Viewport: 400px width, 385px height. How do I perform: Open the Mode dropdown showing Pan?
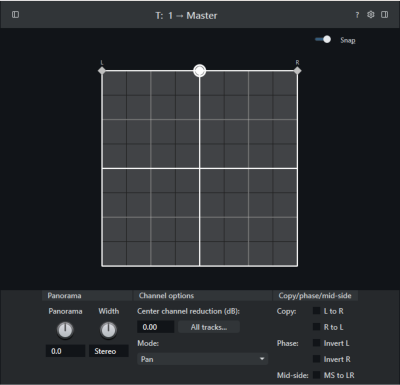tap(202, 359)
